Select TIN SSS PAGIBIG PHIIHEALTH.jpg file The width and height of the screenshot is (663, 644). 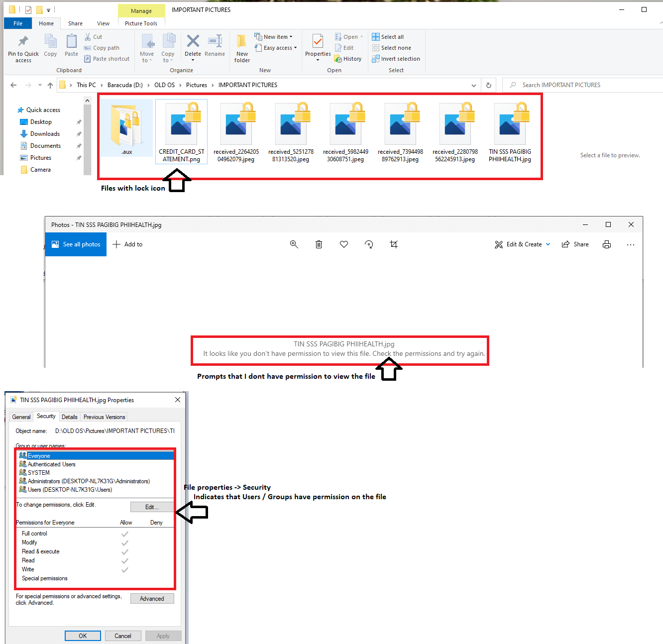click(510, 132)
